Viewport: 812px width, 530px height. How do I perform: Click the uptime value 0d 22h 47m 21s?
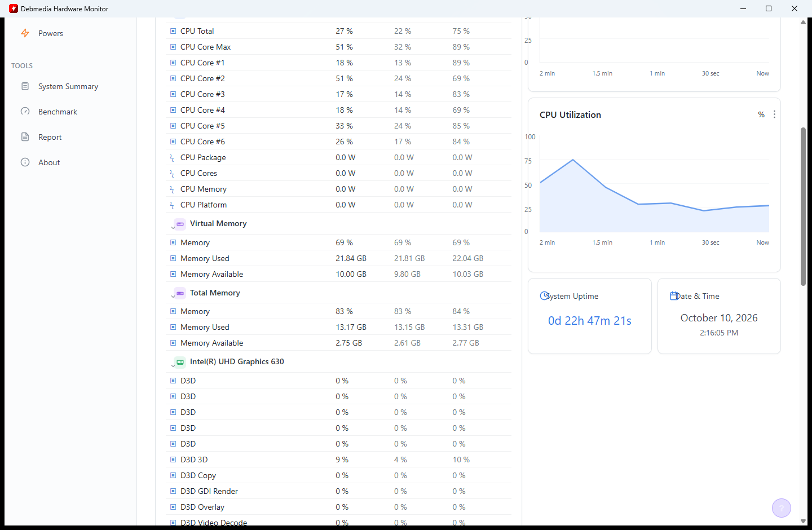590,321
